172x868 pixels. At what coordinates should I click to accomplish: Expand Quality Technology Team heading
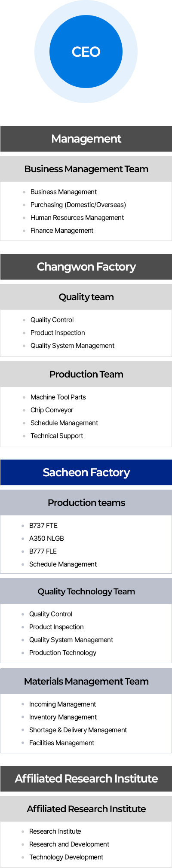click(x=86, y=591)
